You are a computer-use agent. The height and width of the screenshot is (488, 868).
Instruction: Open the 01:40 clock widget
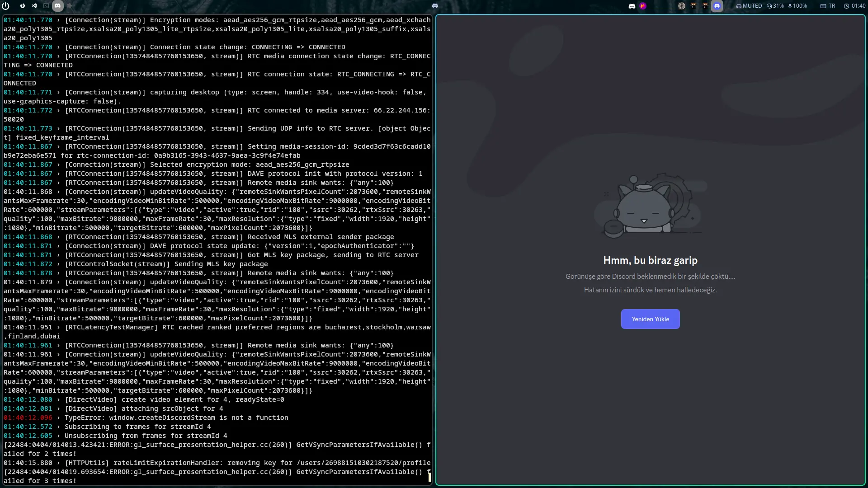[x=854, y=6]
